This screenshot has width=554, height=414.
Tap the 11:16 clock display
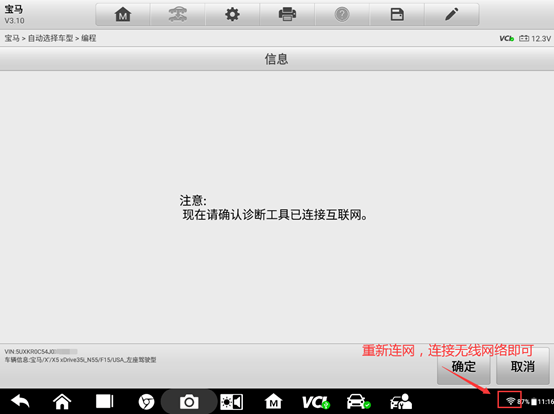(x=546, y=402)
